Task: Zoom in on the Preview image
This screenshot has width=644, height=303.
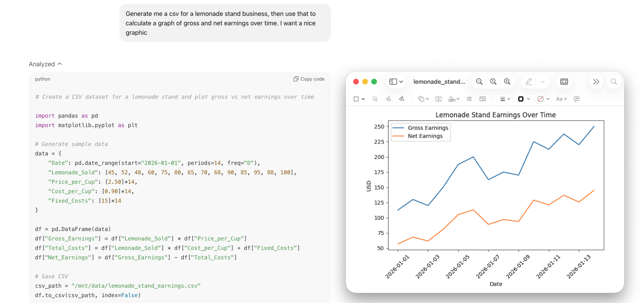Action: coord(507,82)
